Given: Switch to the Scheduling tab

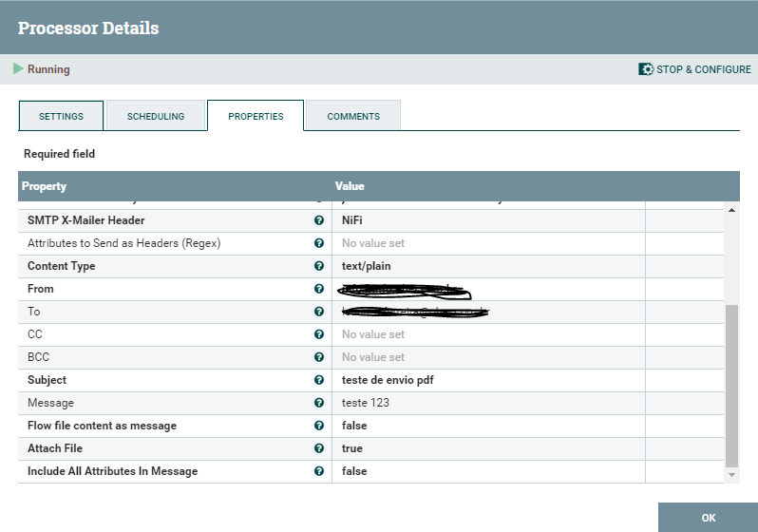Looking at the screenshot, I should 156,116.
